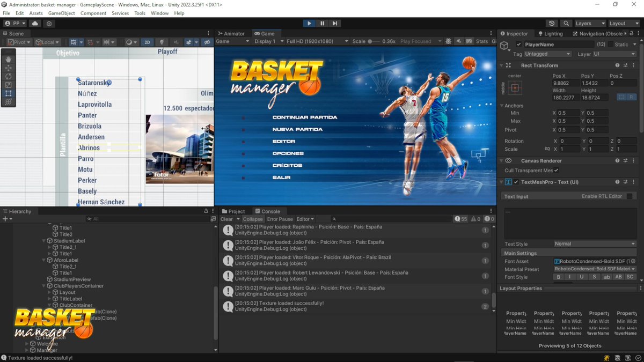
Task: Select the Robert Lewandowski log entry
Action: click(x=355, y=276)
